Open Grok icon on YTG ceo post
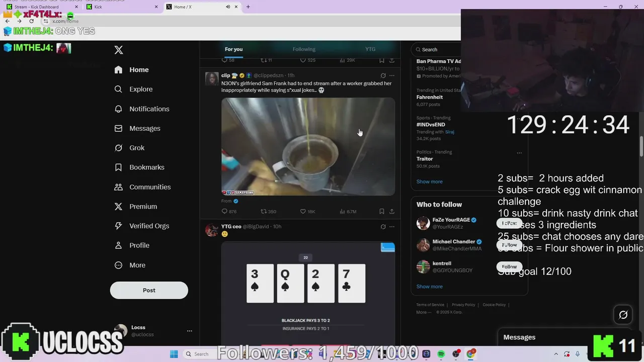This screenshot has height=362, width=644. coord(383,227)
